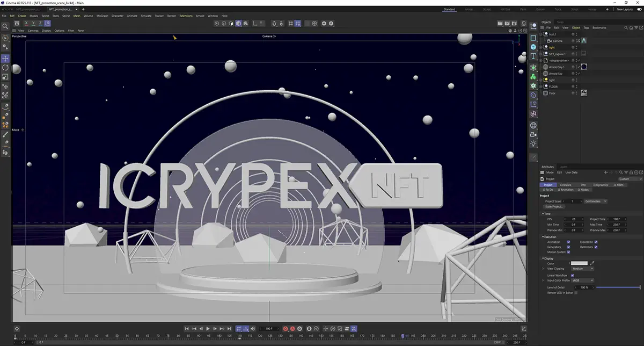Click the rectangle spline icon in right palette
The height and width of the screenshot is (346, 644).
(533, 38)
